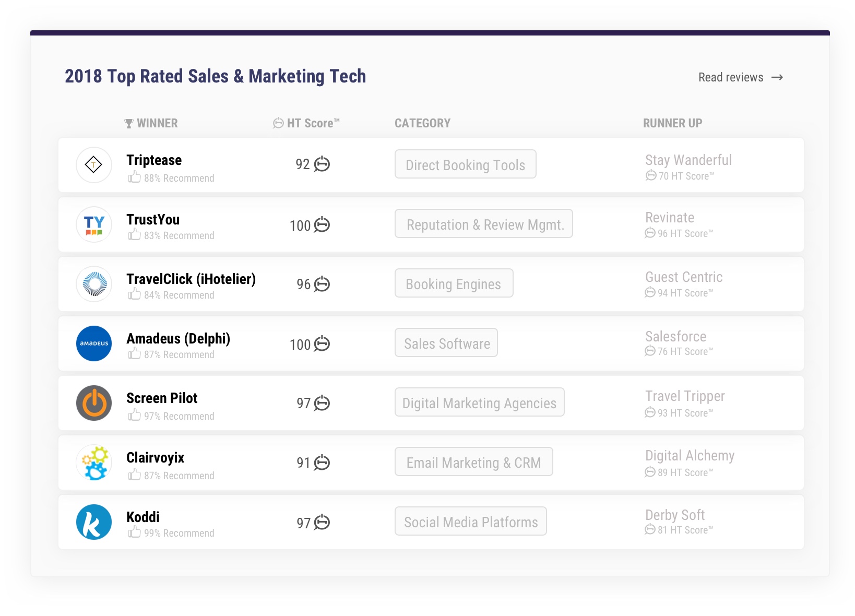Select the Booking Engines category
Screen dimensions: 855x616
[454, 283]
